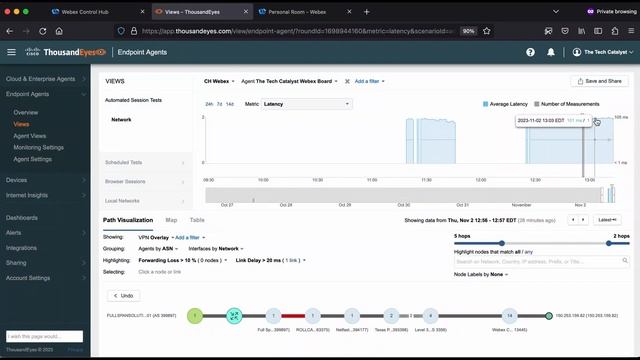Open the VPN Overlay dropdown
640x360 pixels.
click(156, 238)
